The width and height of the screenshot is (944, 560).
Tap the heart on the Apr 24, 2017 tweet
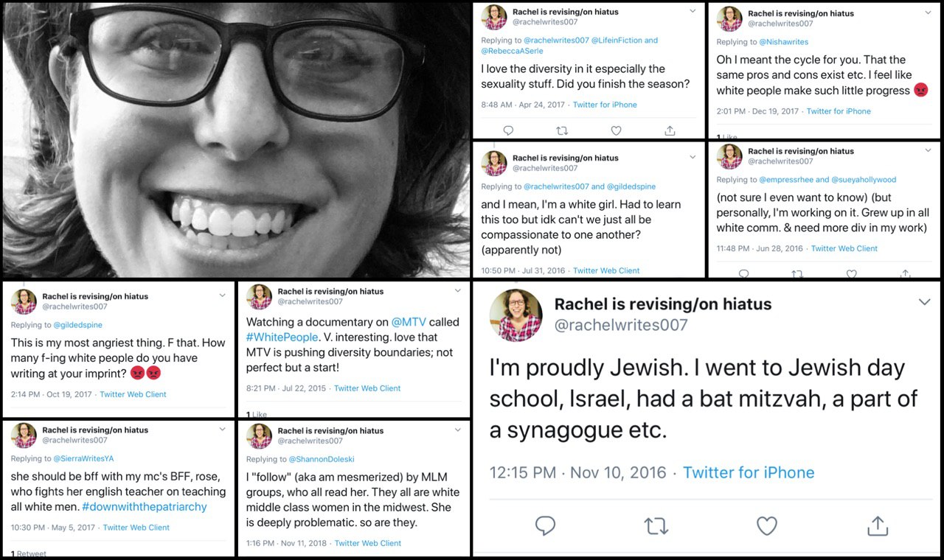[x=616, y=130]
